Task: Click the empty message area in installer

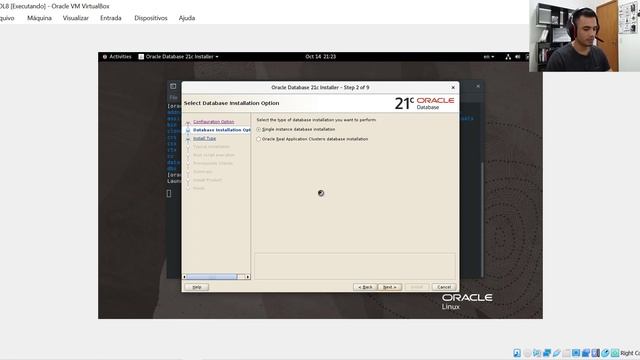Action: pos(355,266)
